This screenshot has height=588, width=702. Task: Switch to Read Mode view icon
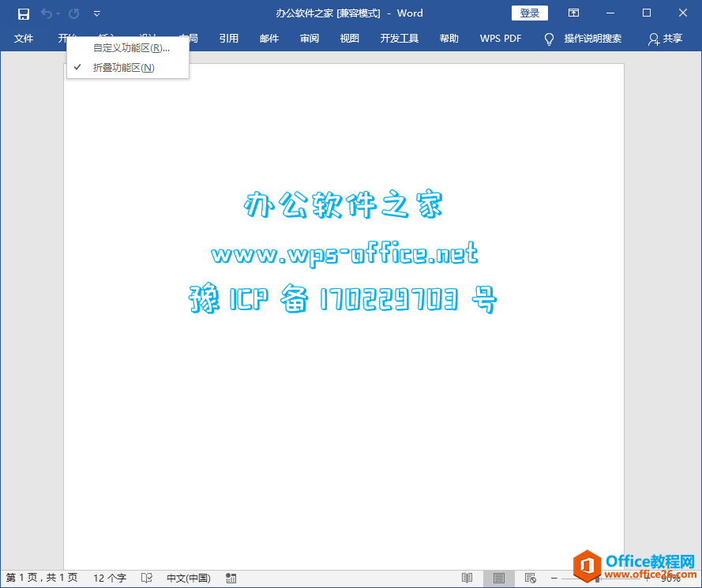click(x=467, y=579)
